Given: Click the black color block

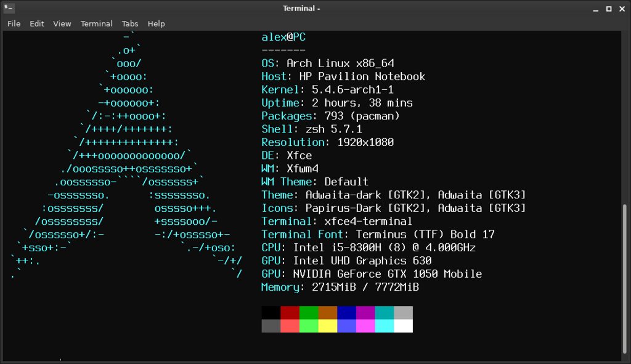Looking at the screenshot, I should click(271, 312).
